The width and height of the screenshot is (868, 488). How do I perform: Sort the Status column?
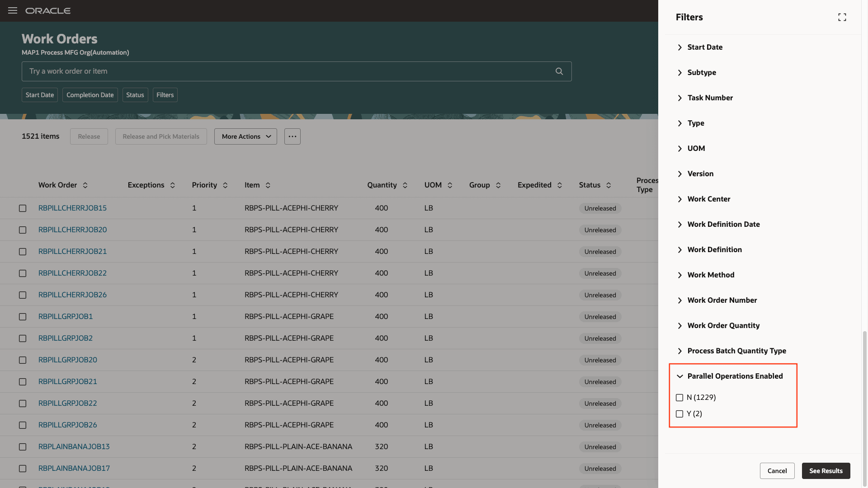[x=609, y=185]
